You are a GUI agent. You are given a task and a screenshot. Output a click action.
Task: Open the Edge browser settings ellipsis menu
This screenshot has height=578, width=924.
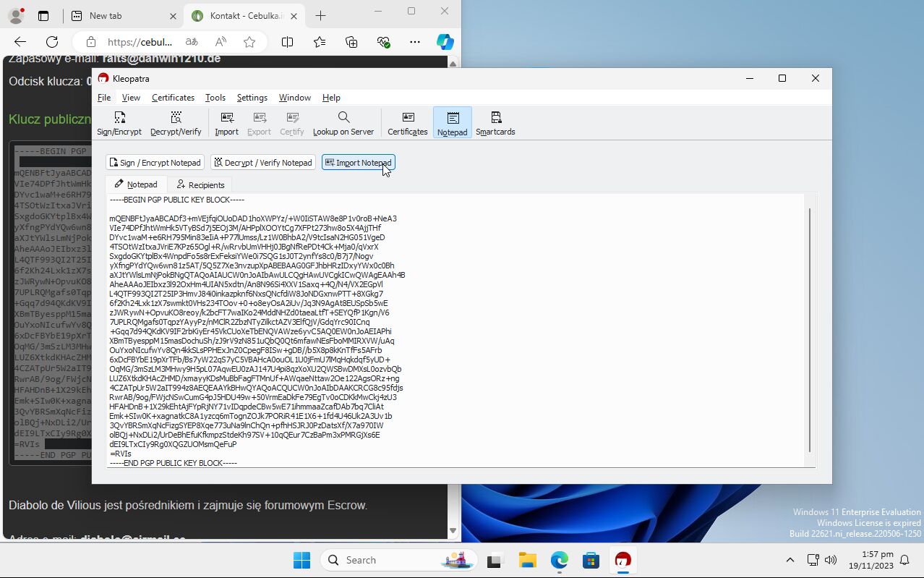[x=414, y=42]
